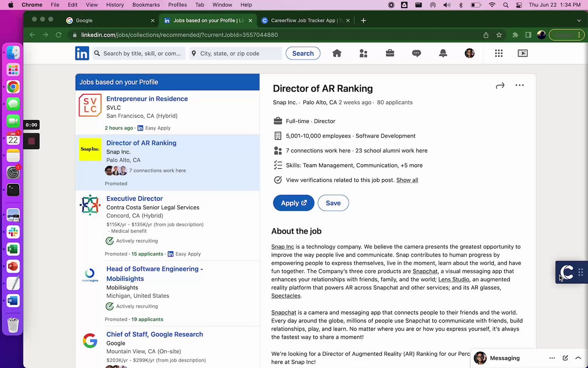Open the Careerflow floating widget

pyautogui.click(x=567, y=272)
